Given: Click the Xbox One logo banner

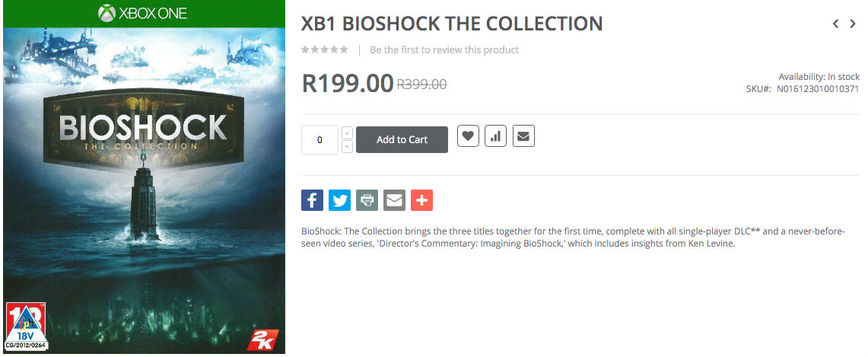Looking at the screenshot, I should point(144,14).
